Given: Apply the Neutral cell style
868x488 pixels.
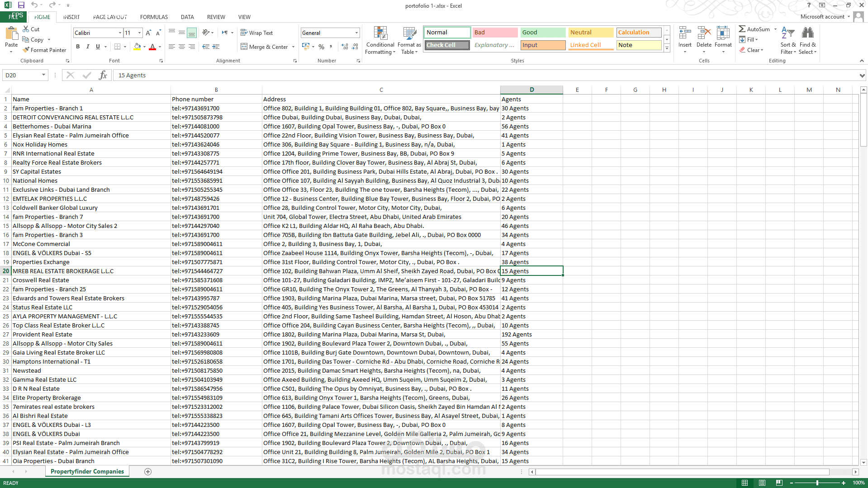Looking at the screenshot, I should click(x=591, y=33).
